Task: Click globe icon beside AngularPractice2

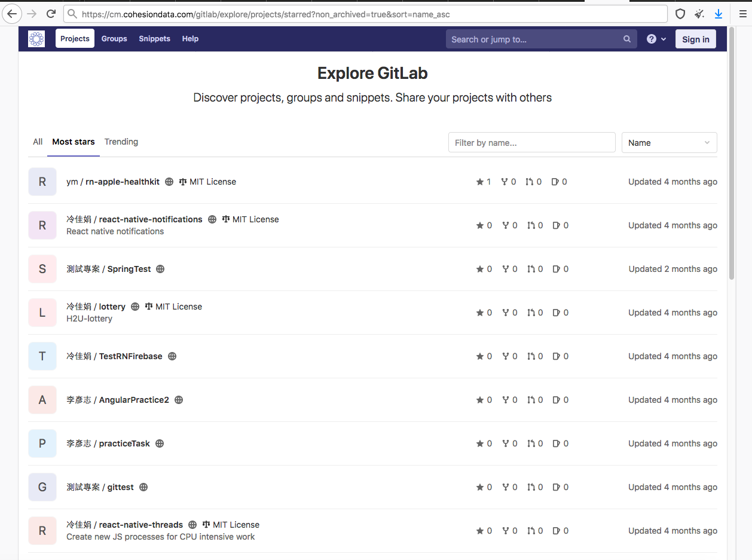Action: [179, 400]
